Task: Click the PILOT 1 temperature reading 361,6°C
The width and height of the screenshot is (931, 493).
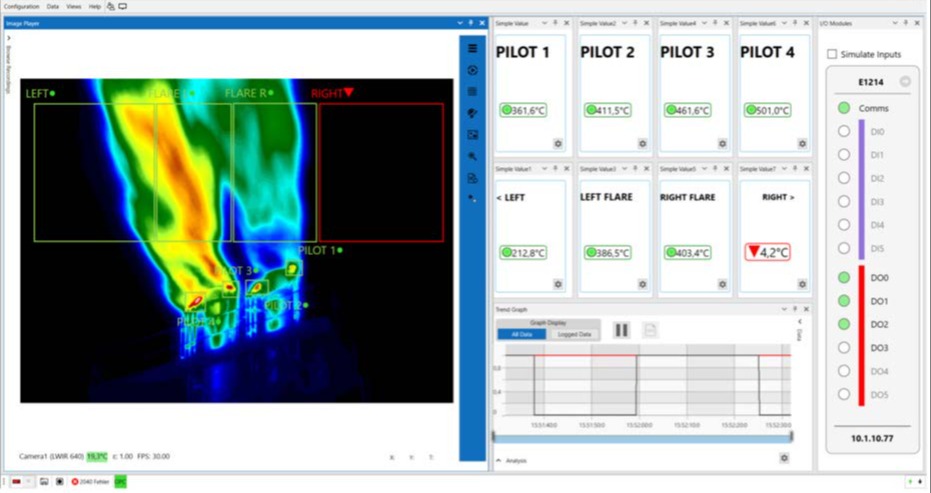Action: tap(523, 110)
